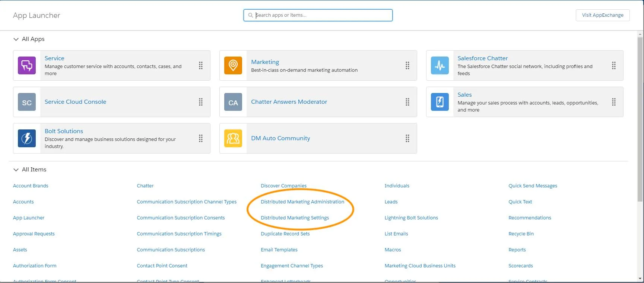Open the Service app title link
644x283 pixels.
click(x=54, y=58)
